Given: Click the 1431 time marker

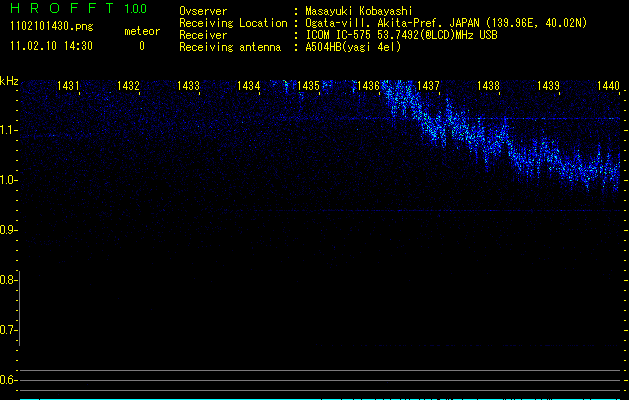Looking at the screenshot, I should [x=69, y=87].
